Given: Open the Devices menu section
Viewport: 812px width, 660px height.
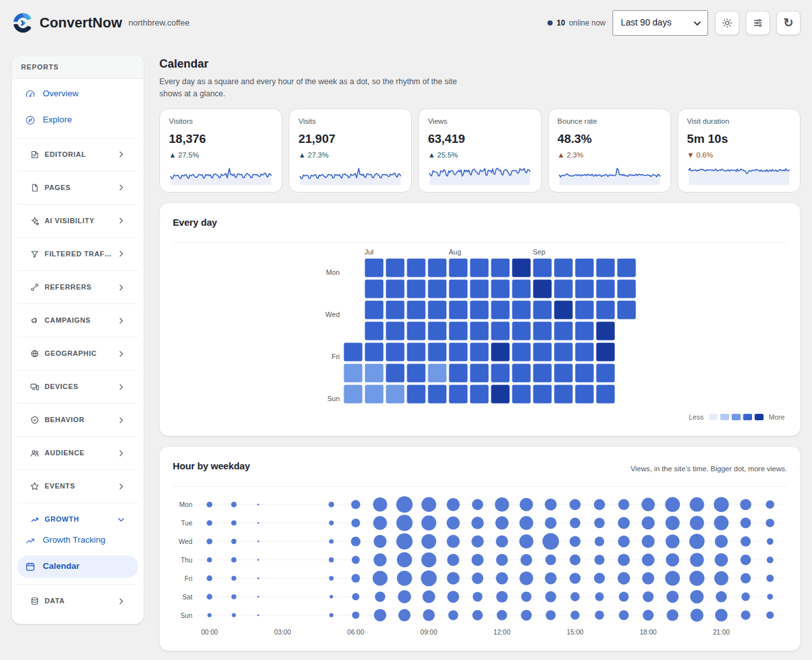Looking at the screenshot, I should (78, 387).
